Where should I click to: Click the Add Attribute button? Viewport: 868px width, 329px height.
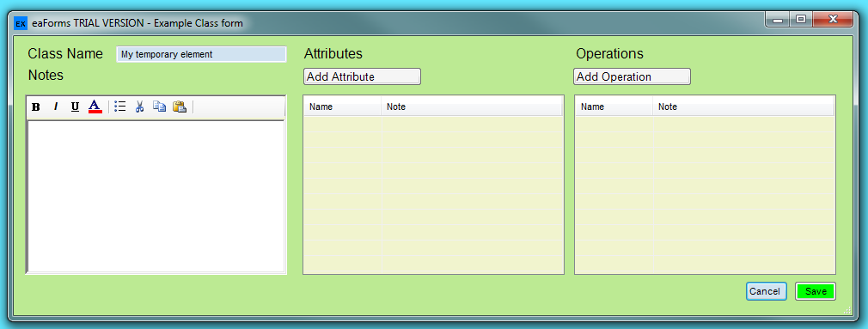362,76
